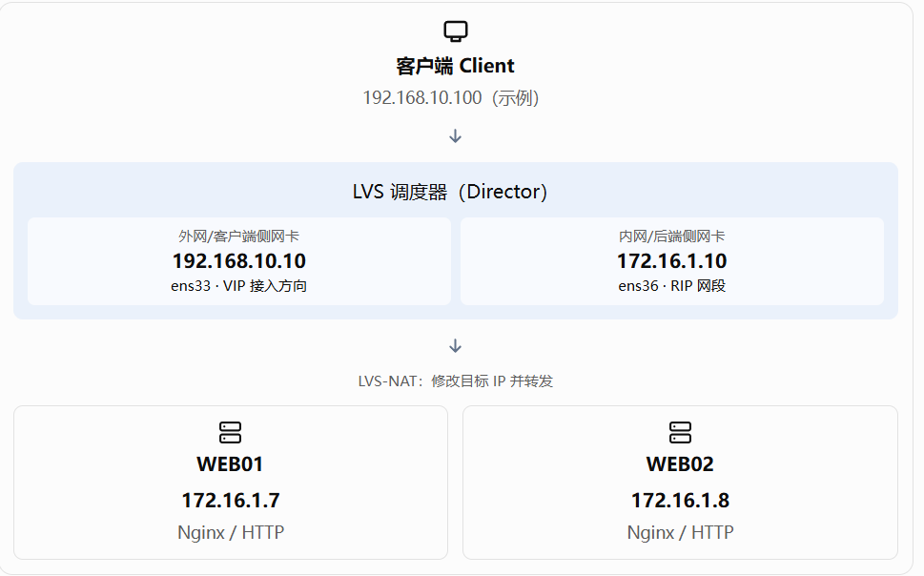Click the ens36 · RIP 网段 text
Viewport: 924px width, 576px height.
click(672, 286)
